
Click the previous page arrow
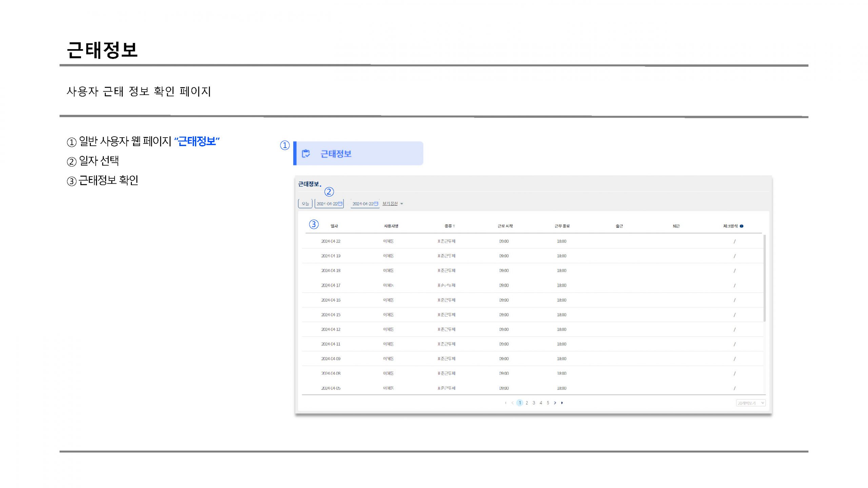[512, 403]
